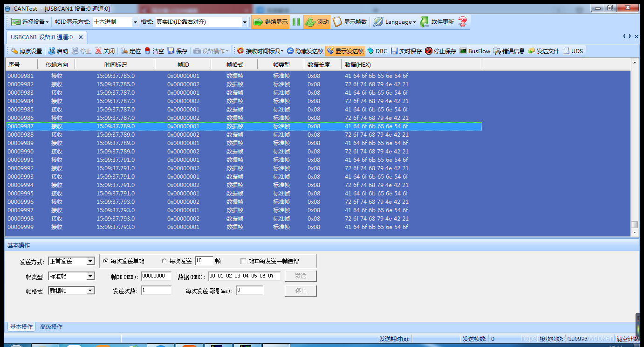Click the 发送文件 send file button
The height and width of the screenshot is (347, 644).
click(x=543, y=51)
